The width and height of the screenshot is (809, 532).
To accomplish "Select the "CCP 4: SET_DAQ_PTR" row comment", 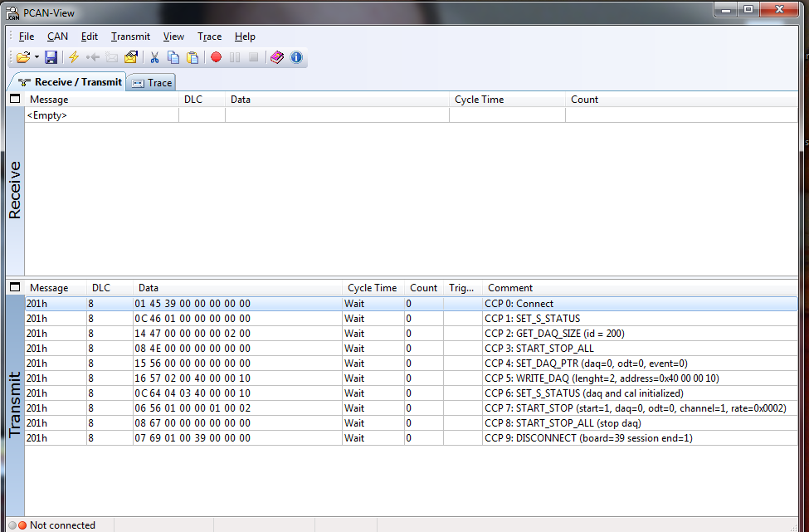I will pyautogui.click(x=586, y=364).
